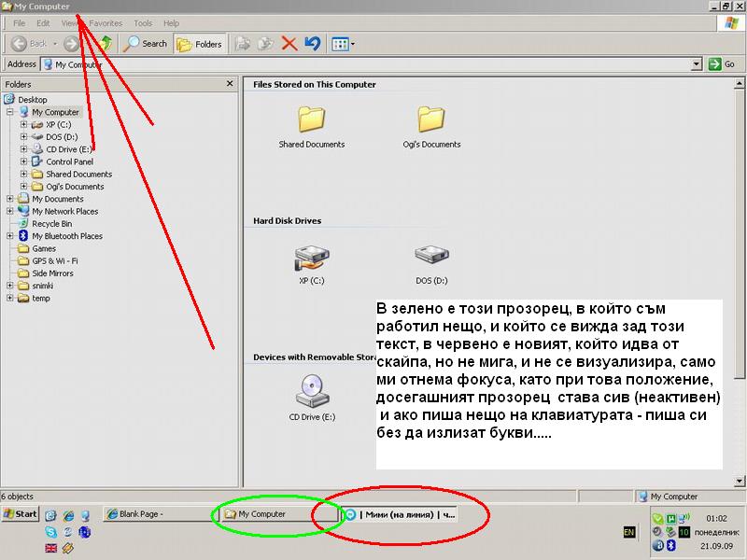This screenshot has width=747, height=560.
Task: Toggle the Folders pane button
Action: 200,43
